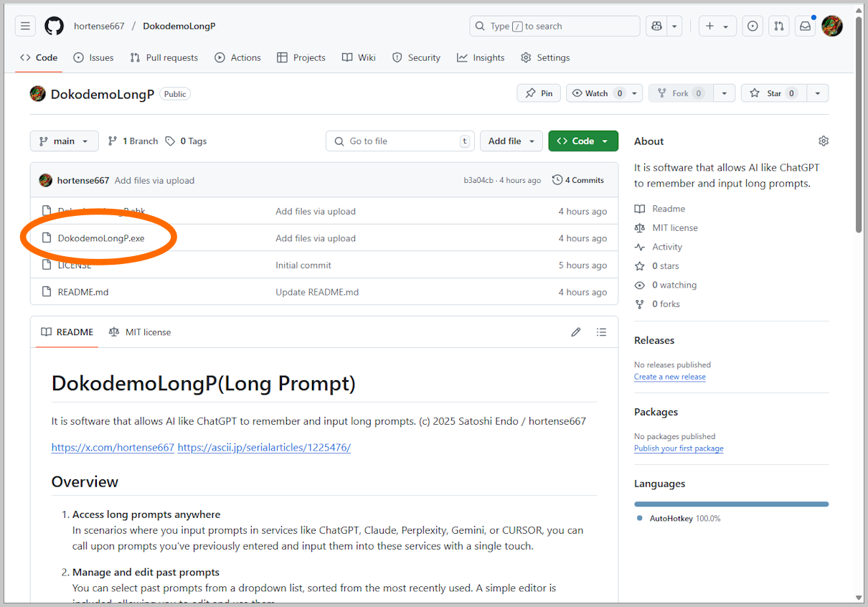Fork the repository
This screenshot has height=607, width=868.
coord(681,93)
